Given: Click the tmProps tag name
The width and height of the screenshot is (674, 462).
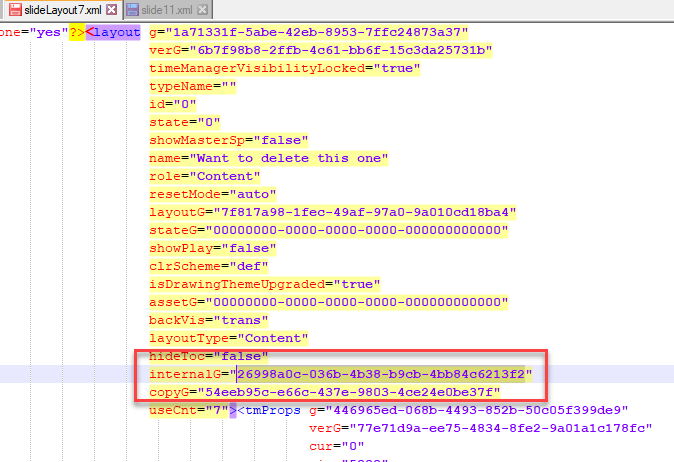Looking at the screenshot, I should (273, 410).
